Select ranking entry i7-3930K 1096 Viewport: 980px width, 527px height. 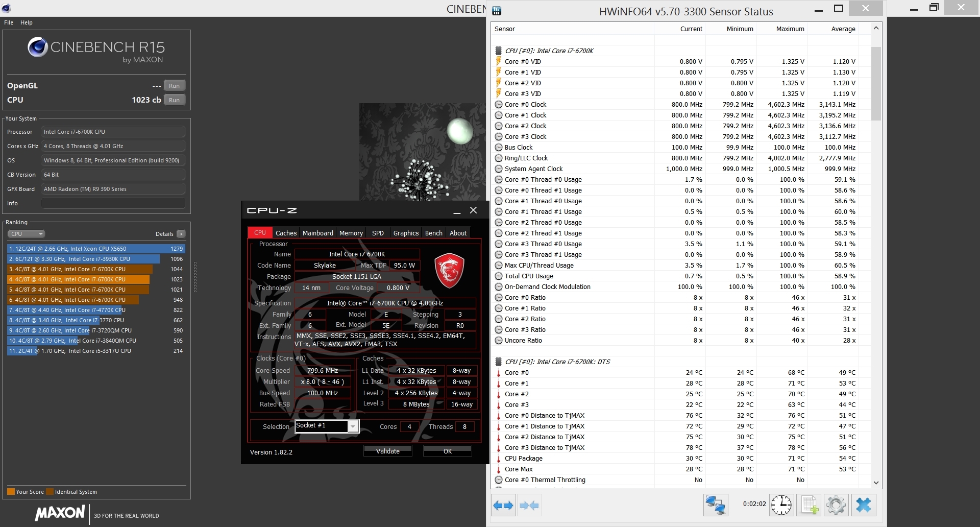coord(96,259)
